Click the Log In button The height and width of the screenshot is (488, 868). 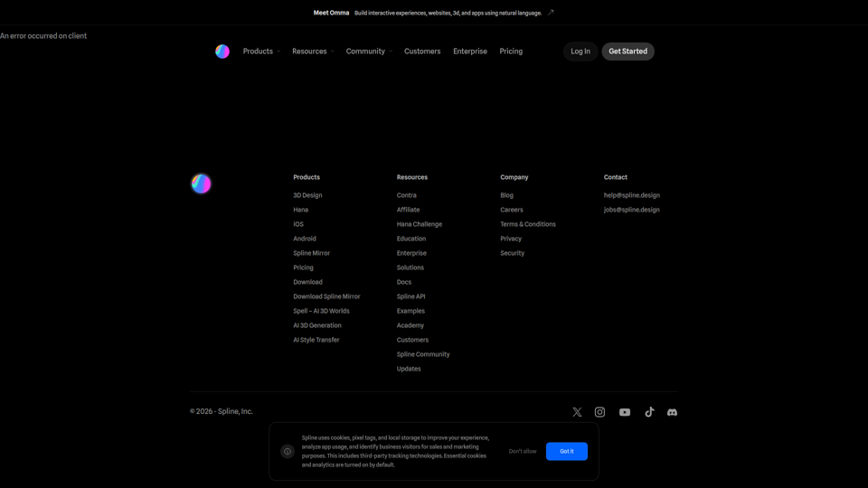[x=580, y=52]
